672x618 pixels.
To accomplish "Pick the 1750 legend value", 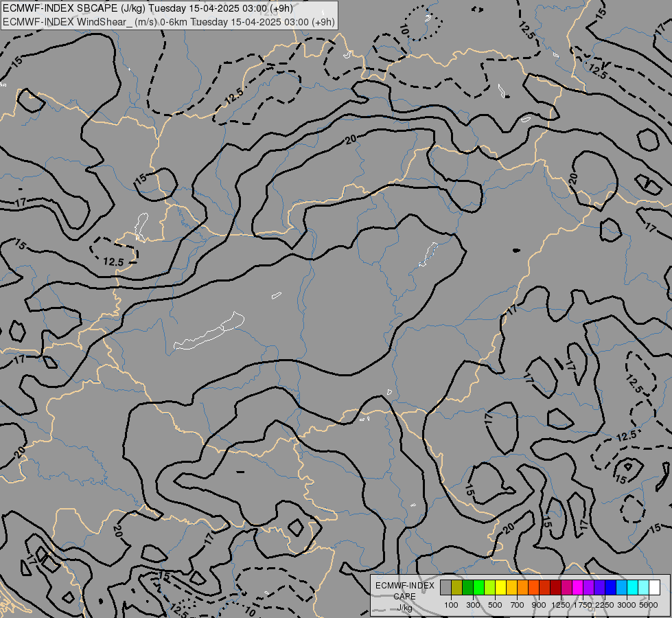I will tap(583, 605).
